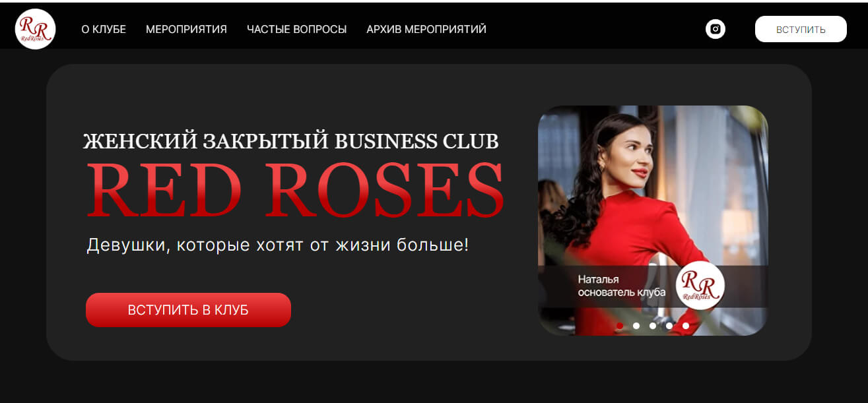Click the ЖЕНСКИЙ ЗАКРЫТЫЙ BUSINESS CLUB title
This screenshot has height=403, width=868.
(x=291, y=141)
